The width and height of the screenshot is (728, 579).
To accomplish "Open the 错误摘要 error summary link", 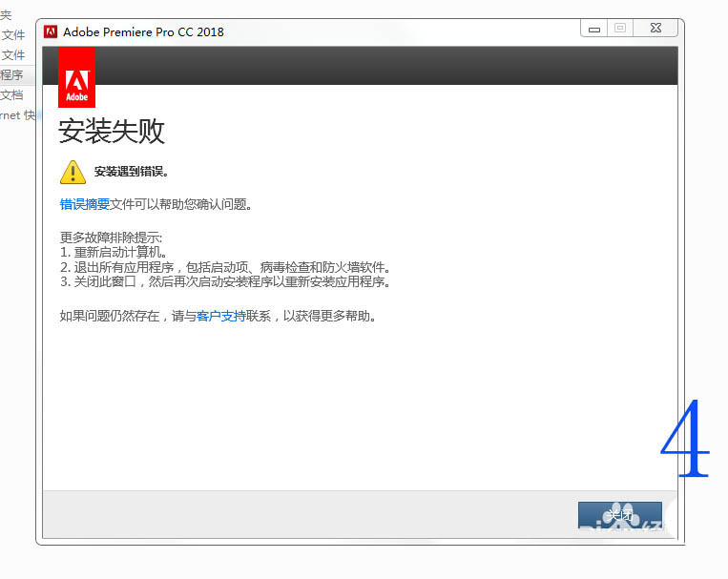I will pyautogui.click(x=85, y=204).
